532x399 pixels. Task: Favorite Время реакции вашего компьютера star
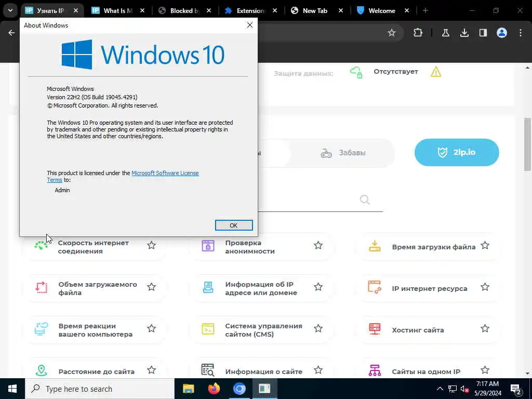click(x=151, y=328)
